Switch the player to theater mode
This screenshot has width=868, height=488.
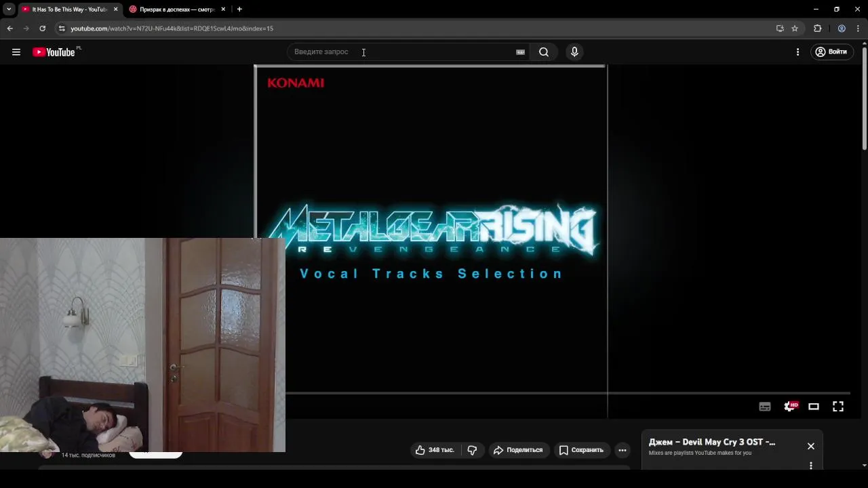pyautogui.click(x=814, y=407)
